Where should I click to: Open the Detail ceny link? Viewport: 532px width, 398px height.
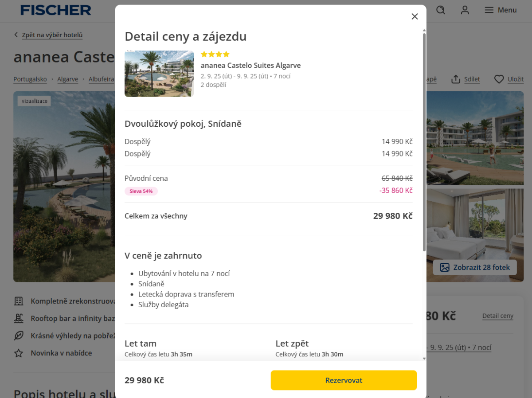[x=497, y=316]
